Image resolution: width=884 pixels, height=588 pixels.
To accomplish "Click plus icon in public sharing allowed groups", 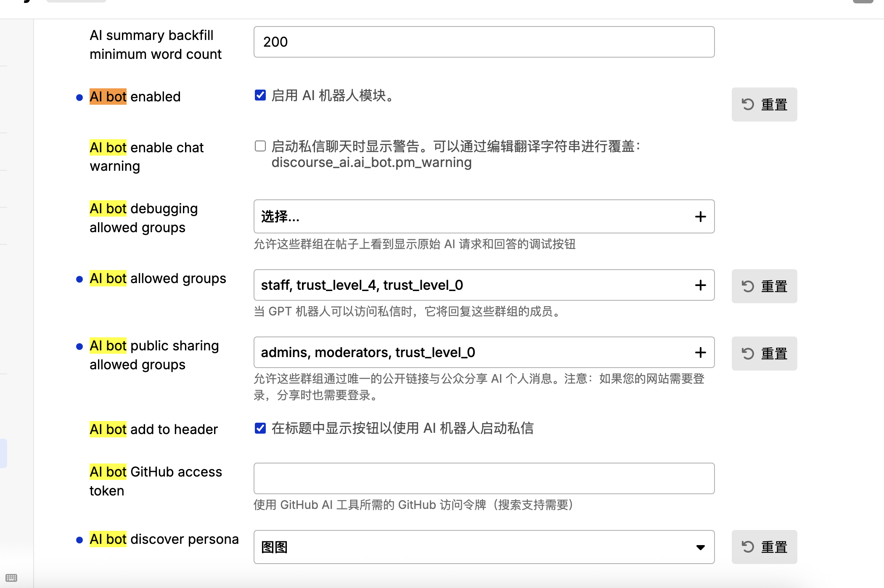I will (x=700, y=352).
